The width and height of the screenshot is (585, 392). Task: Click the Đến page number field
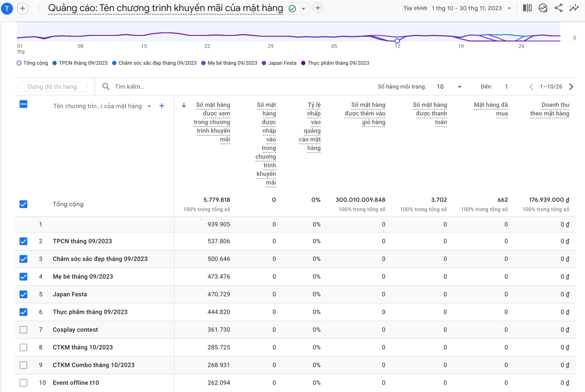[506, 87]
